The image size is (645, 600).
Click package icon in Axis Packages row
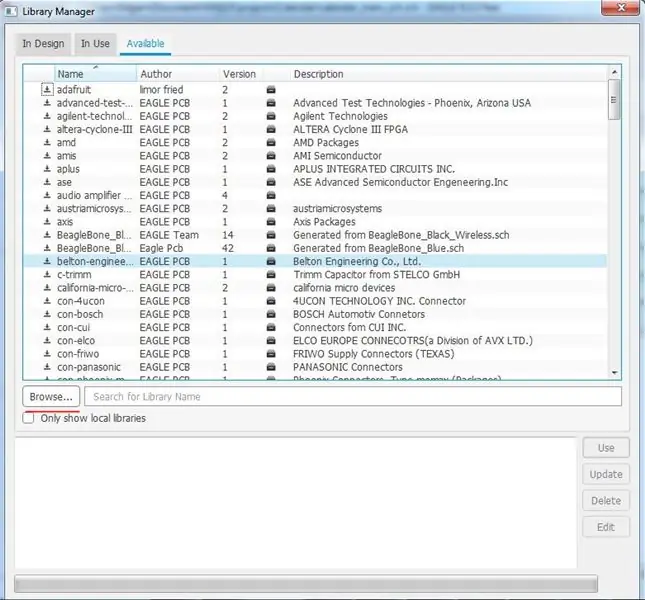(x=271, y=222)
